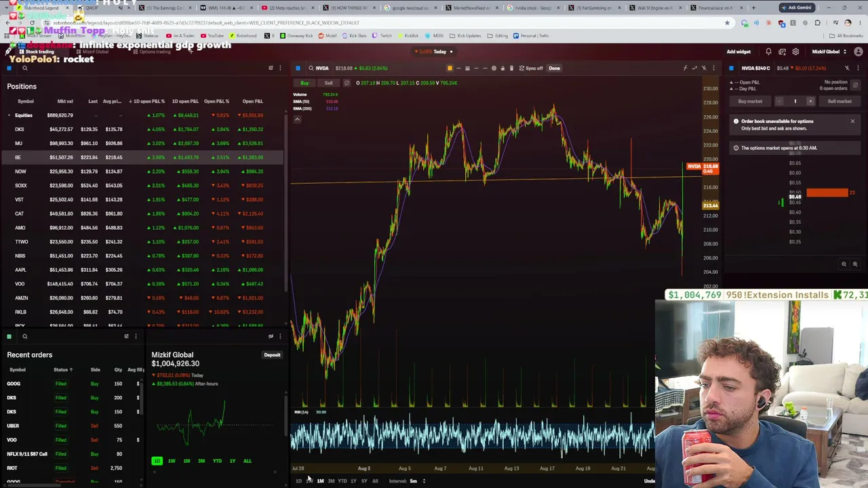Image resolution: width=868 pixels, height=488 pixels.
Task: Click zoom in magnifier in options ladder
Action: coord(855,264)
